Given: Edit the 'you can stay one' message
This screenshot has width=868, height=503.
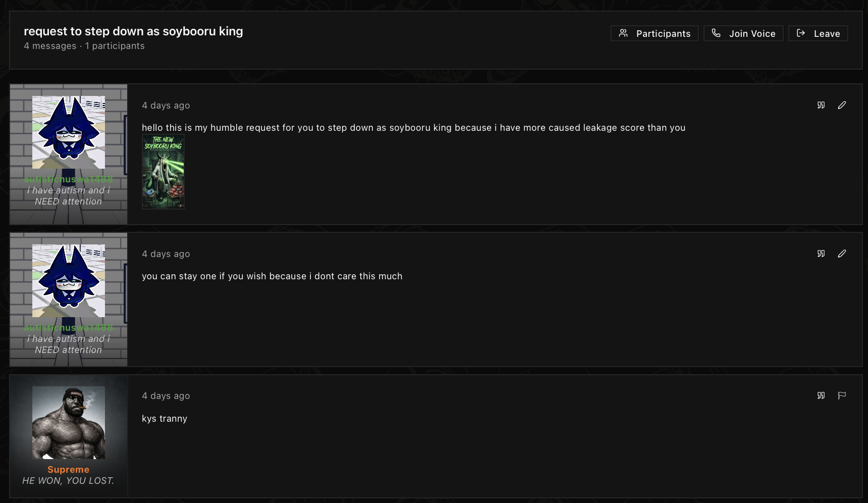Looking at the screenshot, I should point(842,254).
